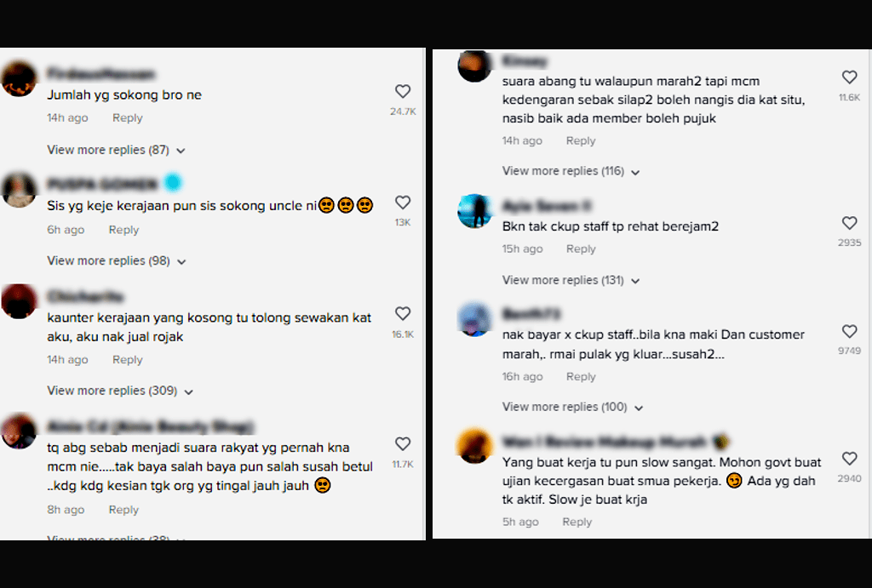Expand View more replies (309)
Viewport: 872px width, 588px height.
click(120, 391)
